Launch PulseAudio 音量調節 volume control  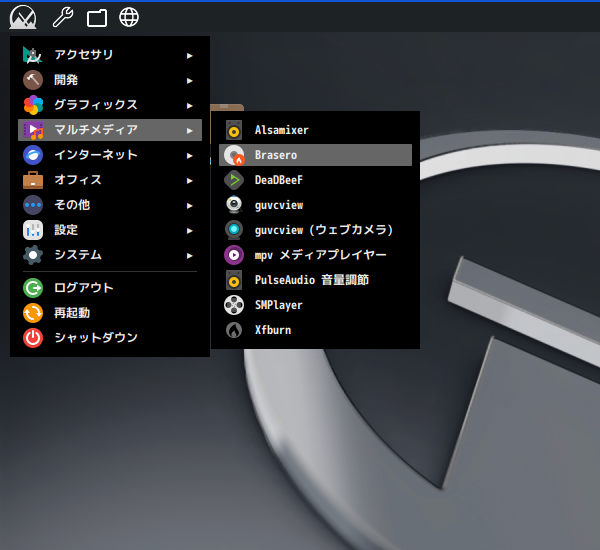(x=311, y=280)
